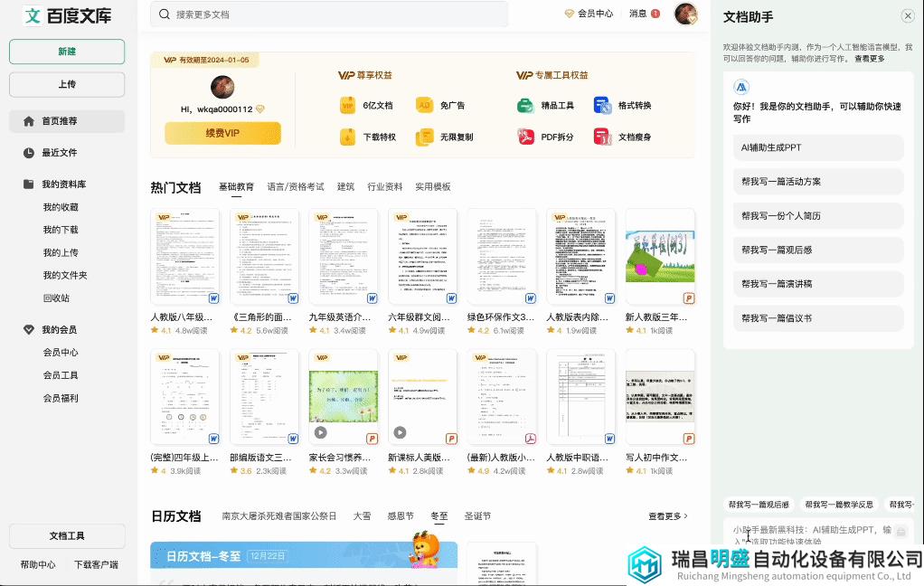This screenshot has height=586, width=924.
Task: Open the 精品工具 toolbox icon
Action: [x=525, y=106]
